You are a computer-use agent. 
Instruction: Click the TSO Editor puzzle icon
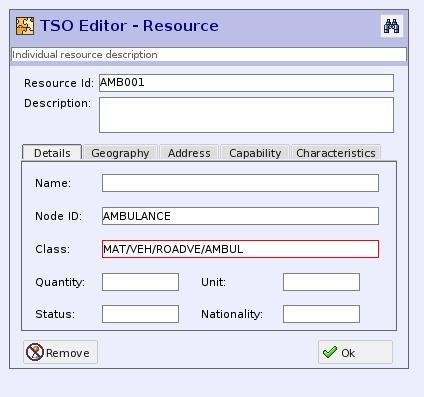click(x=25, y=26)
